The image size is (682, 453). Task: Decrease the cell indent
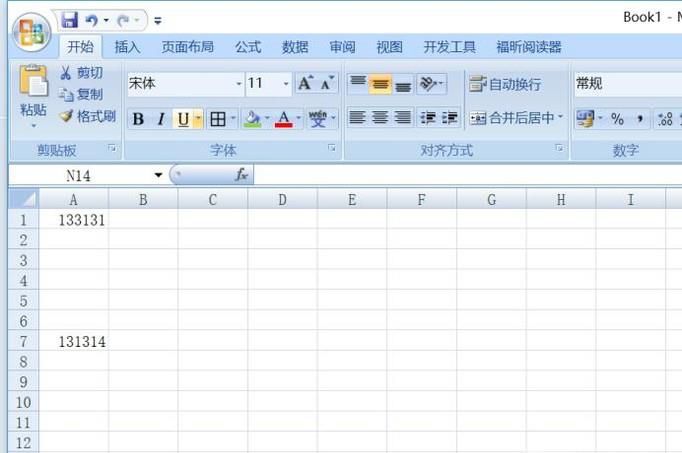pos(428,118)
